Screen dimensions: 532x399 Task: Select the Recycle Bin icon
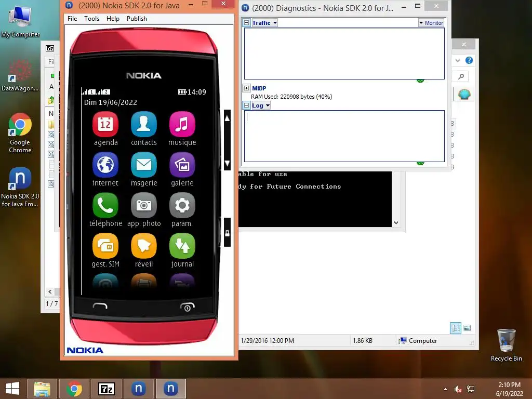[x=506, y=345]
